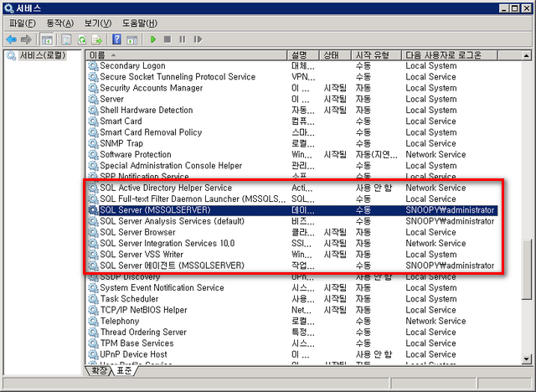Click the Back arrow toolbar icon

(x=11, y=39)
